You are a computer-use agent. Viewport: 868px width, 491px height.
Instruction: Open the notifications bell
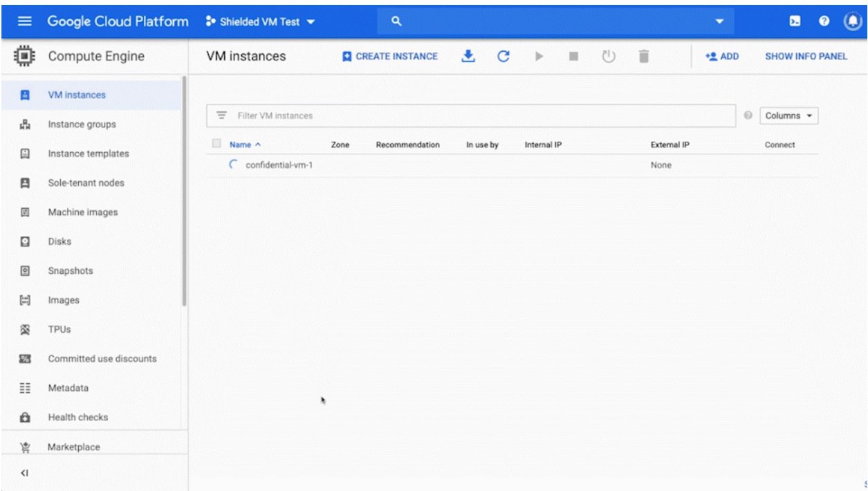coord(852,21)
